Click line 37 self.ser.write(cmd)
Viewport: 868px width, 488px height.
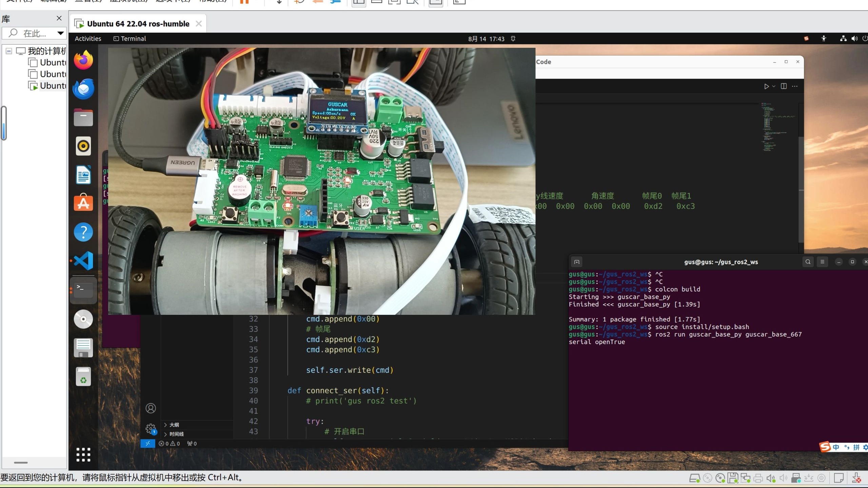coord(350,370)
